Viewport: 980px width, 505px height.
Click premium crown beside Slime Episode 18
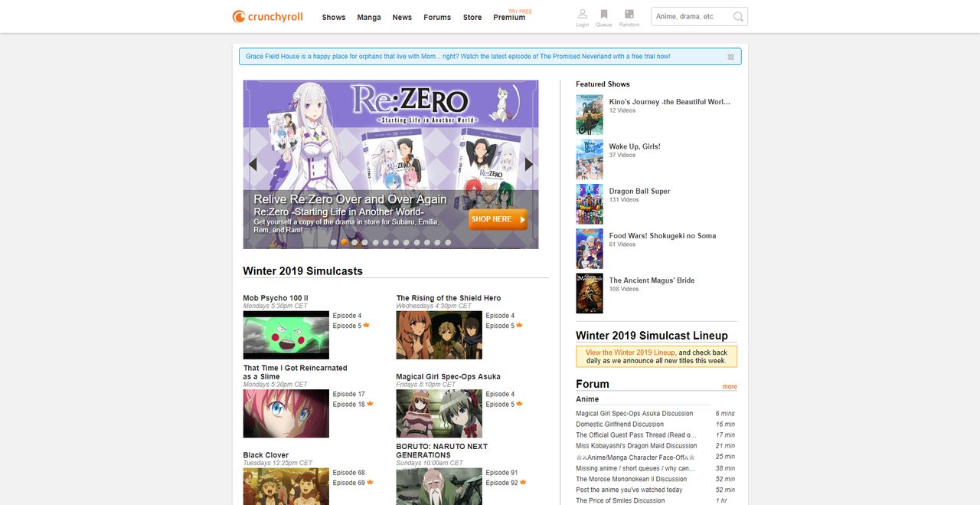[x=371, y=404]
